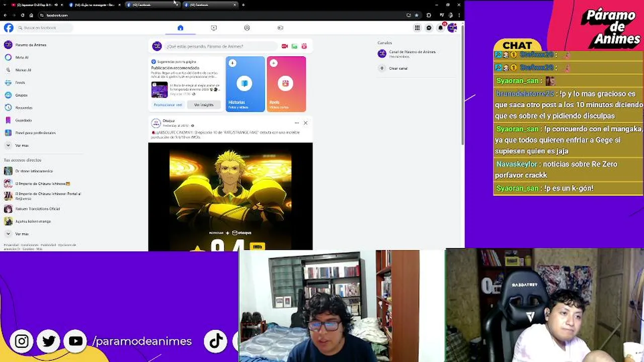Open the Facebook apps menu grid
644x362 pixels.
[x=417, y=28]
